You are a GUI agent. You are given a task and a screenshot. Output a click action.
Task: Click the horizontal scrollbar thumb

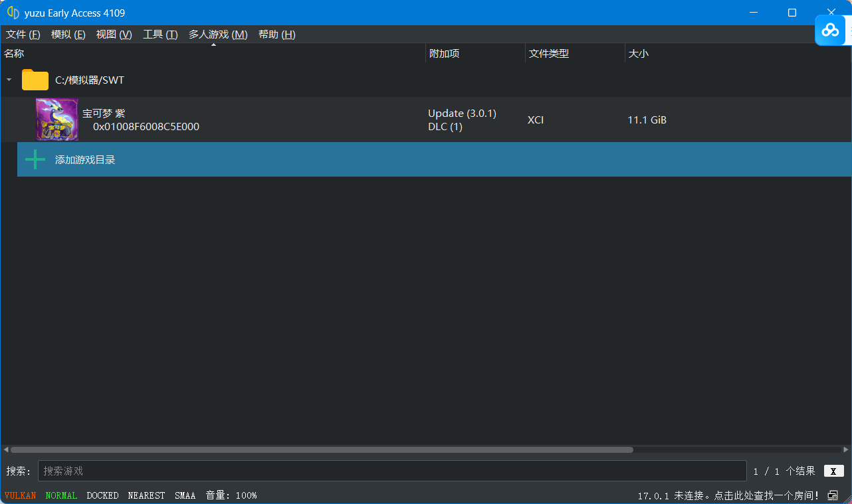coord(322,450)
